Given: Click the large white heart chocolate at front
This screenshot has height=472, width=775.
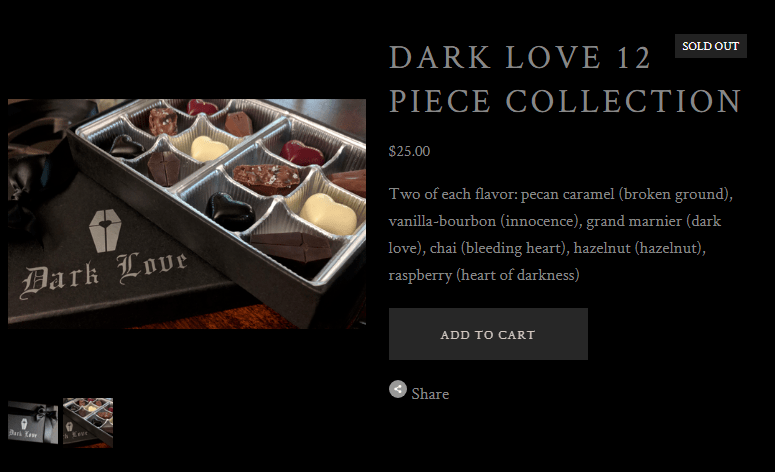Looking at the screenshot, I should pyautogui.click(x=328, y=213).
